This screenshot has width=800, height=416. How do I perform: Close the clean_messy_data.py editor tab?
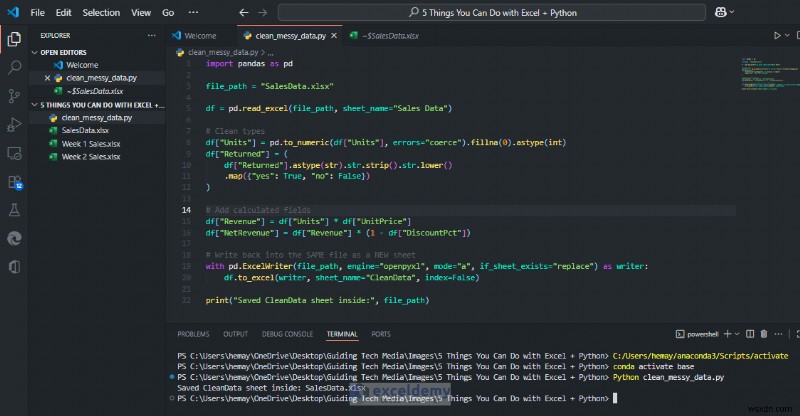pos(334,36)
